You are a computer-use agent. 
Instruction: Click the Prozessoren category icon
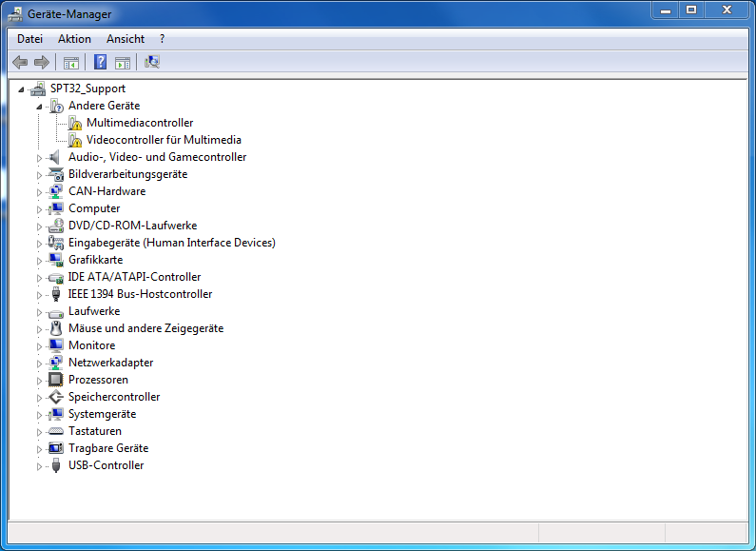(x=56, y=380)
